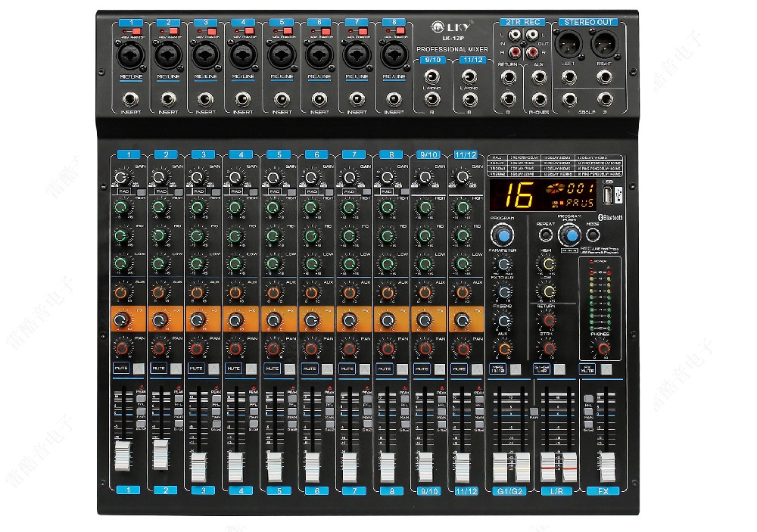Viewport: 757px width, 532px height.
Task: Push the REPEAT button
Action: pyautogui.click(x=546, y=235)
